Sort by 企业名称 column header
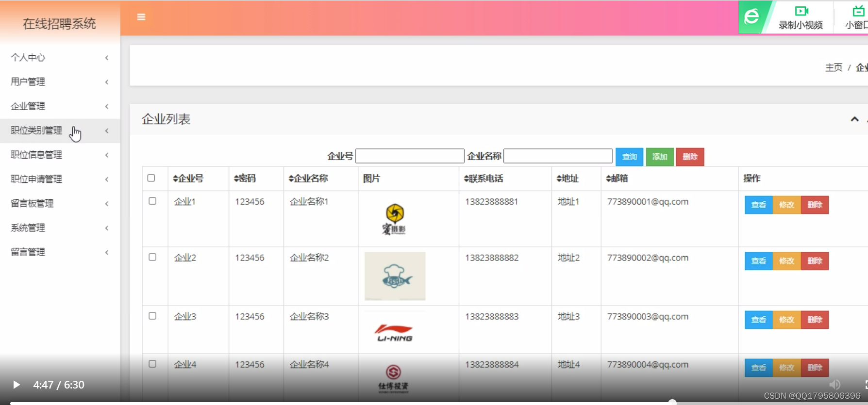Viewport: 868px width, 405px height. (308, 178)
